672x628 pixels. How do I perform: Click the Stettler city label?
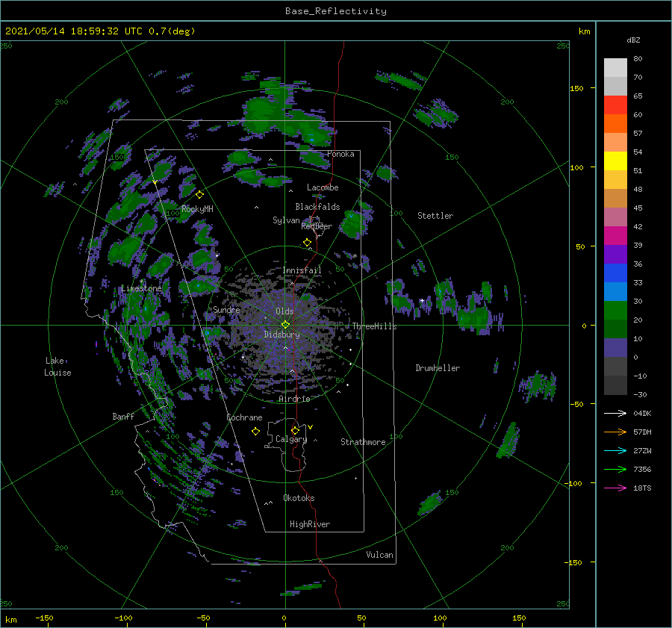[x=435, y=216]
